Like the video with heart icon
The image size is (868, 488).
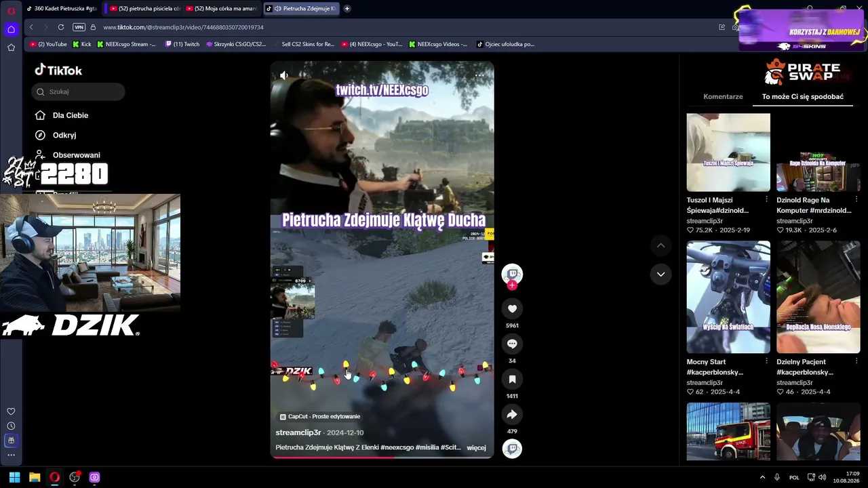512,309
